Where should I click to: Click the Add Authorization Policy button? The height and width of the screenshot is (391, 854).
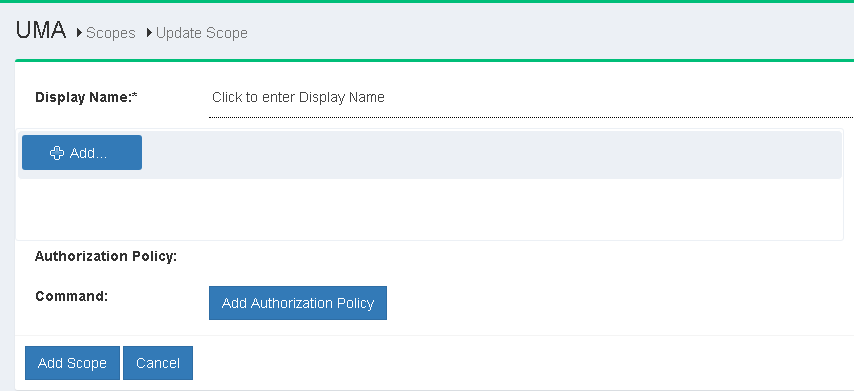click(x=298, y=303)
